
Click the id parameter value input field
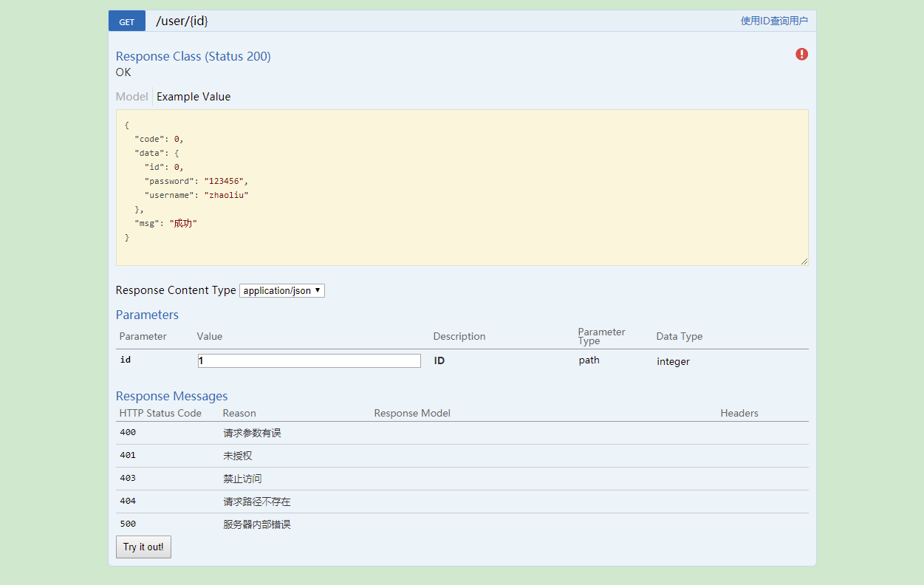coord(309,360)
